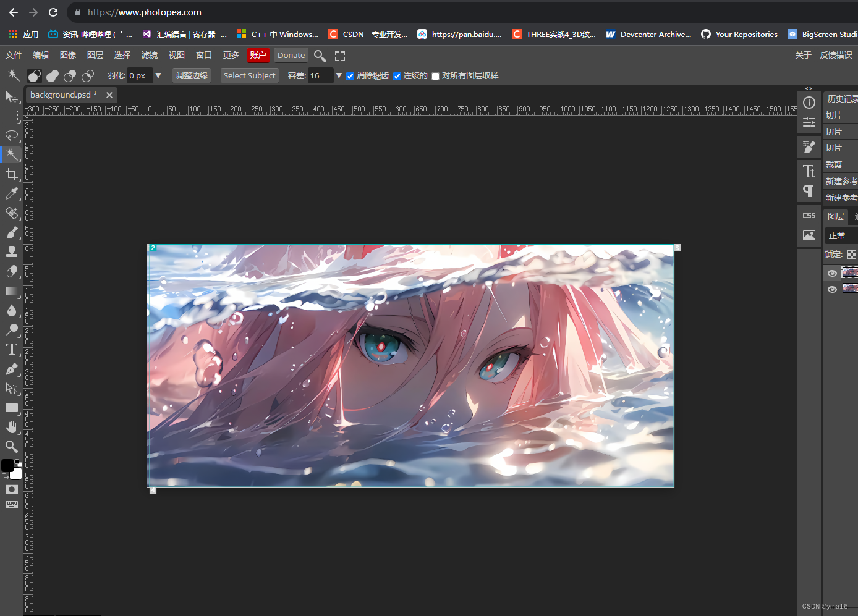This screenshot has width=858, height=616.
Task: Open the 编辑 menu
Action: (41, 55)
